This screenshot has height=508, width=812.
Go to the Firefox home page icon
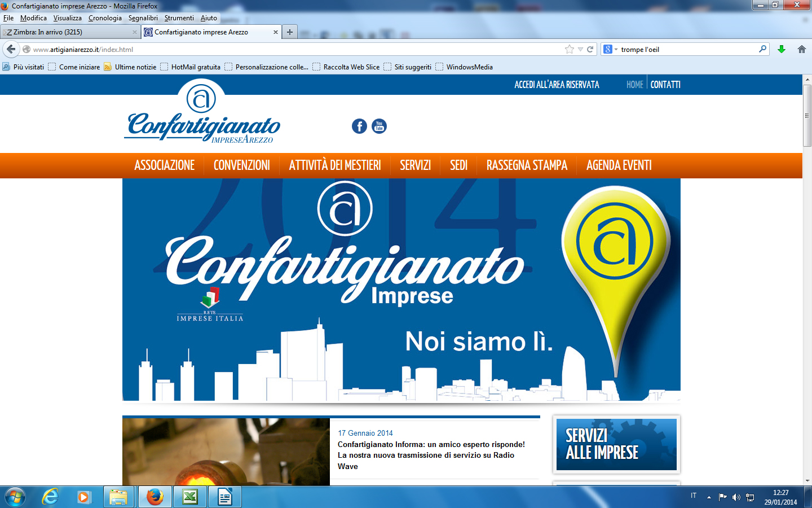802,49
